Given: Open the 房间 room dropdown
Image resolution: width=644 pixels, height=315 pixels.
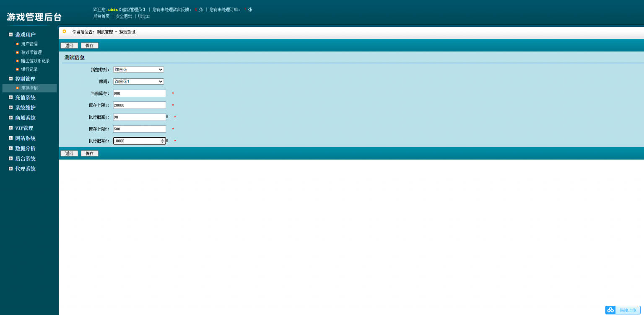Looking at the screenshot, I should click(x=138, y=82).
